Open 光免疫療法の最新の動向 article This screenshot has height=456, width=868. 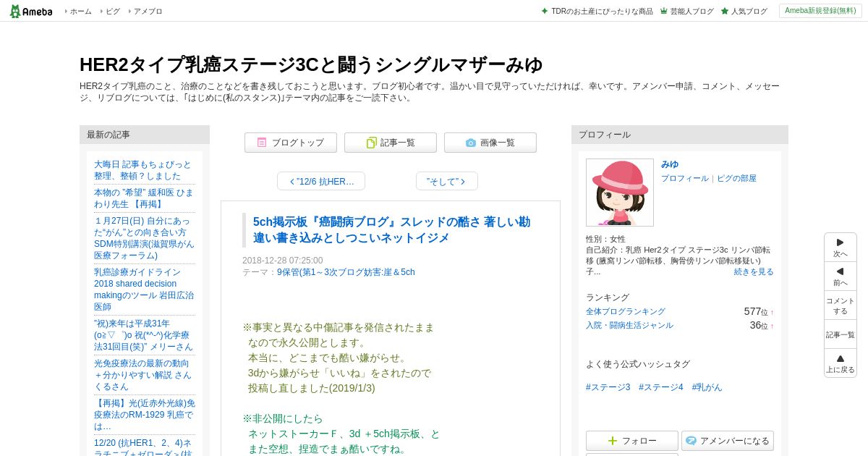point(143,375)
